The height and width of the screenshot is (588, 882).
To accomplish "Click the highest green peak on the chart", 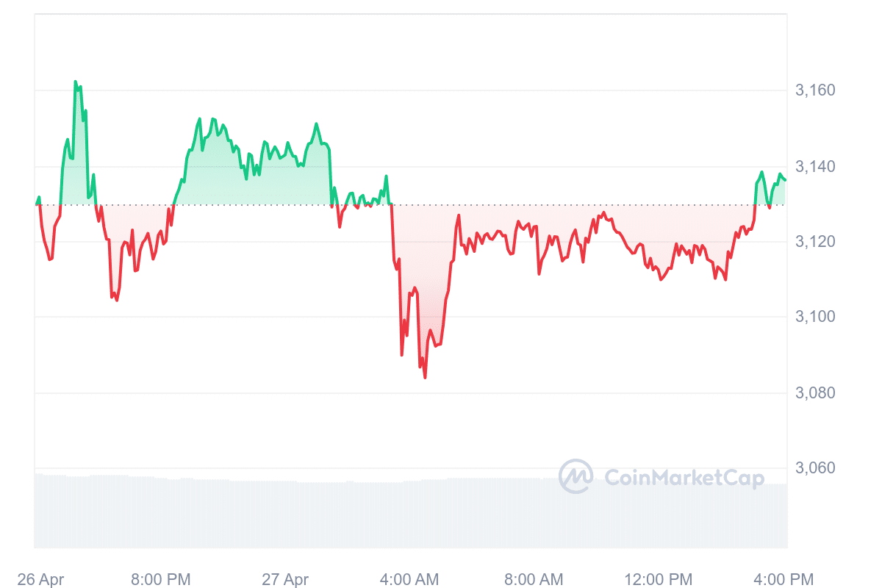I will [76, 82].
